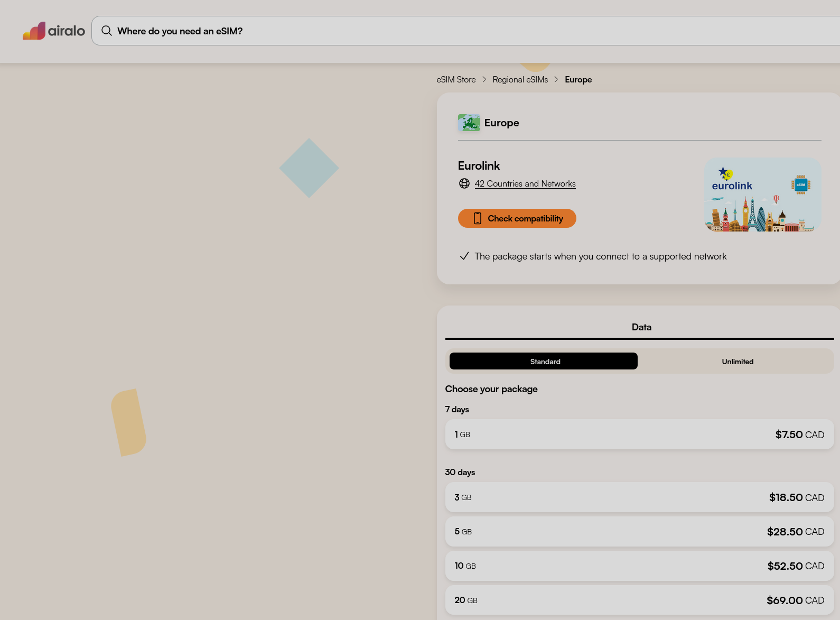Click breadcrumb chevron after eSIM Store

[484, 79]
